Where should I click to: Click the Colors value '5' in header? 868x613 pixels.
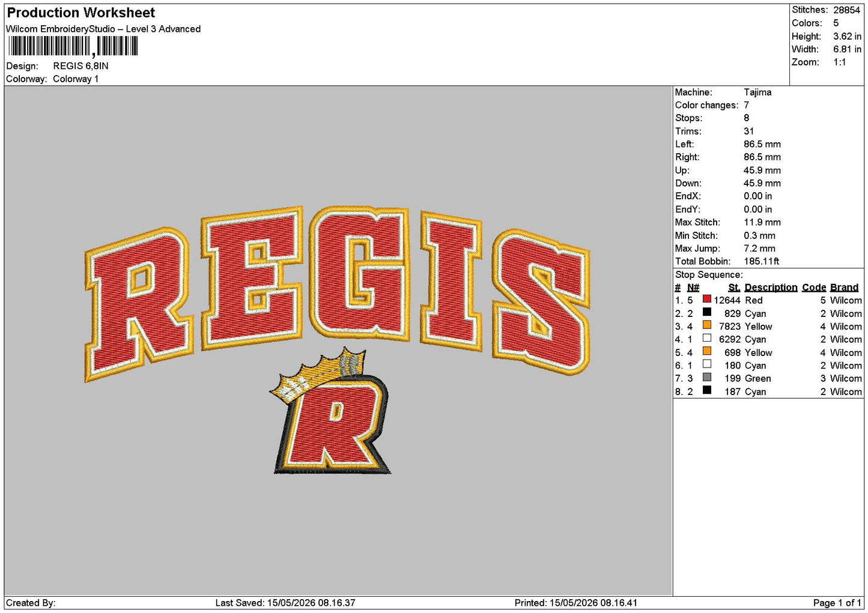coord(836,23)
